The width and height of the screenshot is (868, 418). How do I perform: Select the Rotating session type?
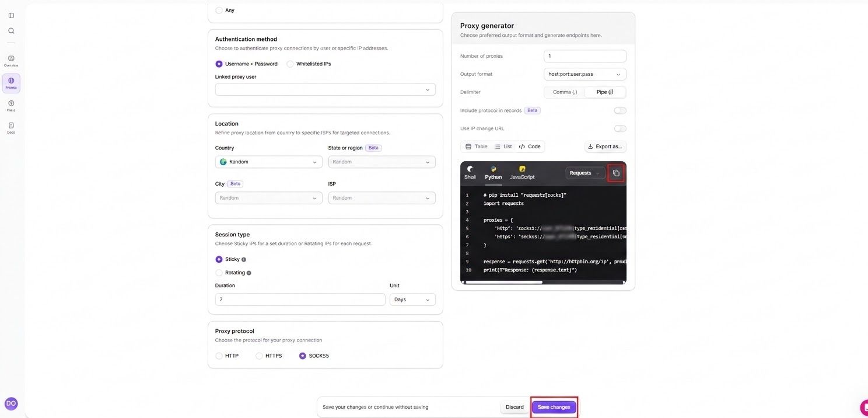coord(219,273)
